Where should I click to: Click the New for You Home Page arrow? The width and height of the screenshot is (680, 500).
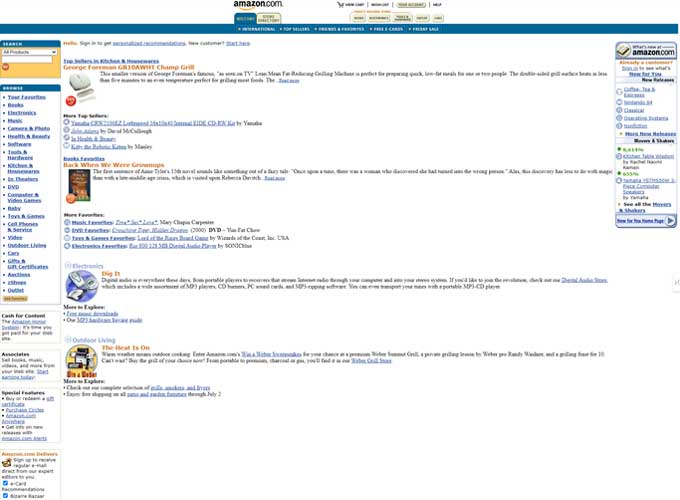[670, 221]
